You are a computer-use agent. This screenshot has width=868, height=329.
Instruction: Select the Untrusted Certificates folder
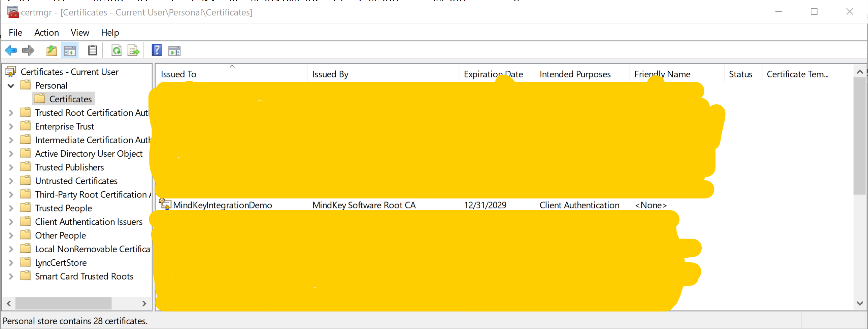pos(76,181)
